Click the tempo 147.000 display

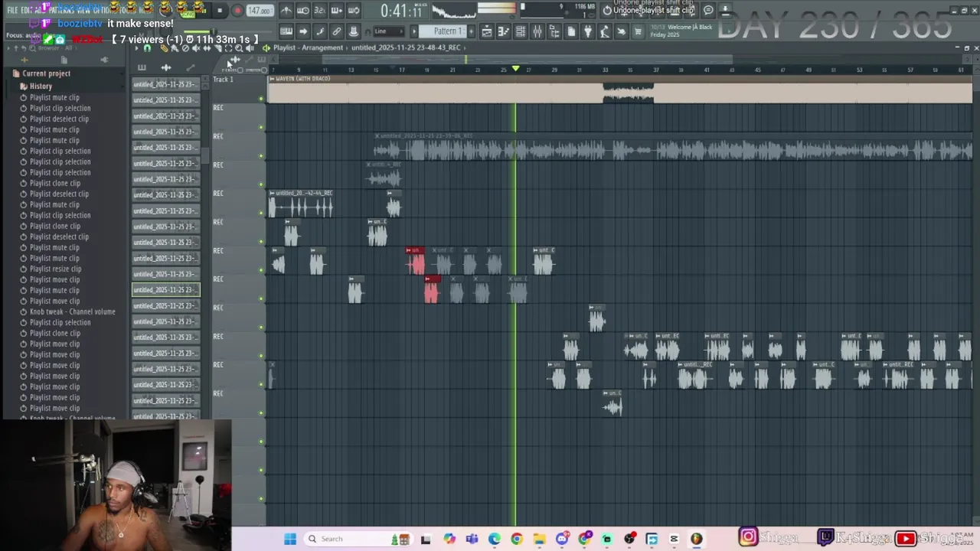tap(260, 11)
